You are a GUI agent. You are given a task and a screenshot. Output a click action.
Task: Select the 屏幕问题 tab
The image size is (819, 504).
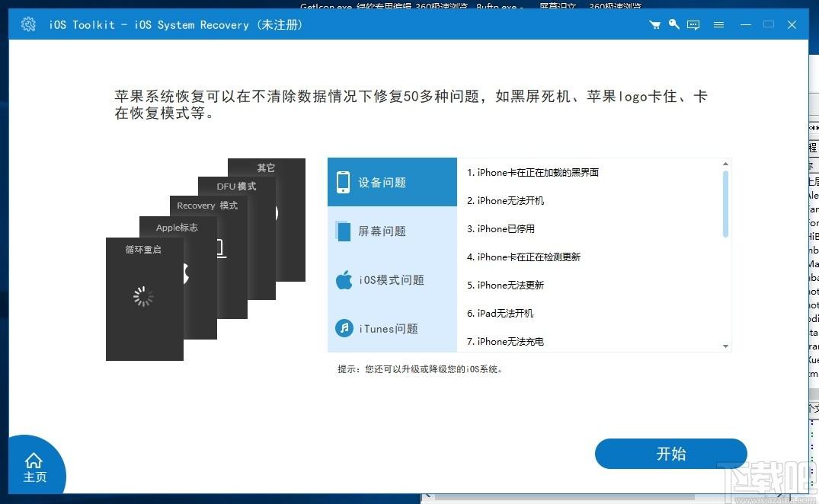tap(392, 231)
